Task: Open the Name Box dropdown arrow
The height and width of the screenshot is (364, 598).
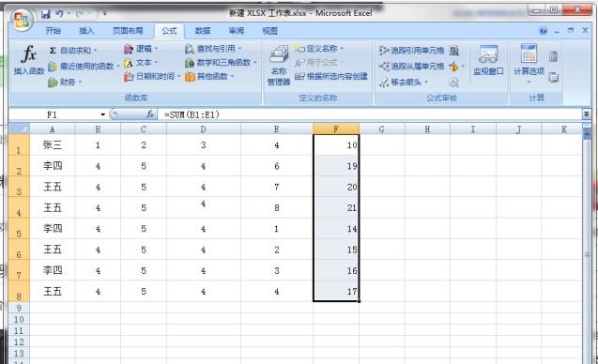Action: pos(102,114)
